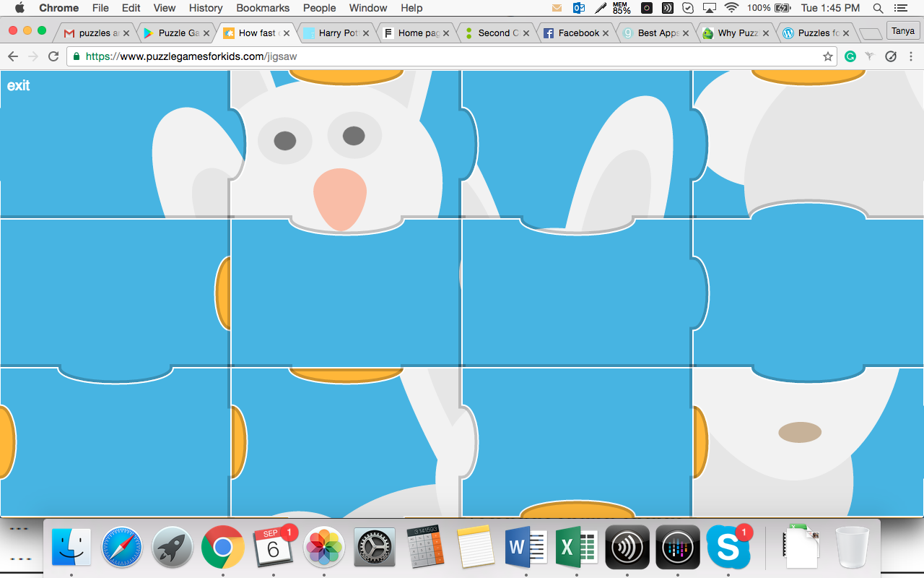Open Skype from the Dock
The width and height of the screenshot is (924, 578).
click(x=728, y=547)
